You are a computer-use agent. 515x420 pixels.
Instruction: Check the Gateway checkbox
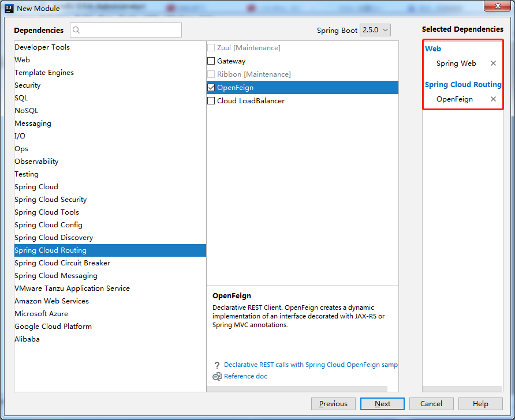click(211, 61)
